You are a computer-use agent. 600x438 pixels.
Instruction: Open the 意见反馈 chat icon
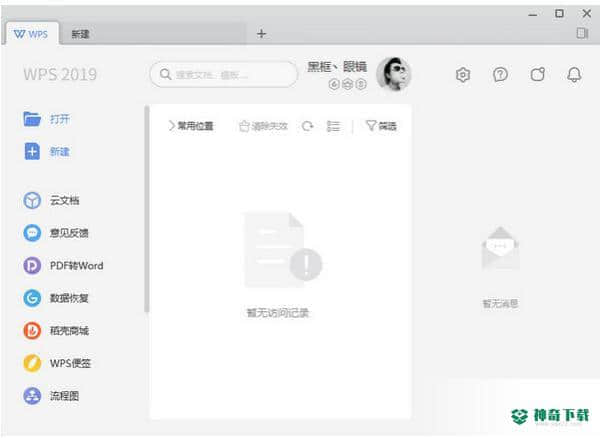pos(32,233)
